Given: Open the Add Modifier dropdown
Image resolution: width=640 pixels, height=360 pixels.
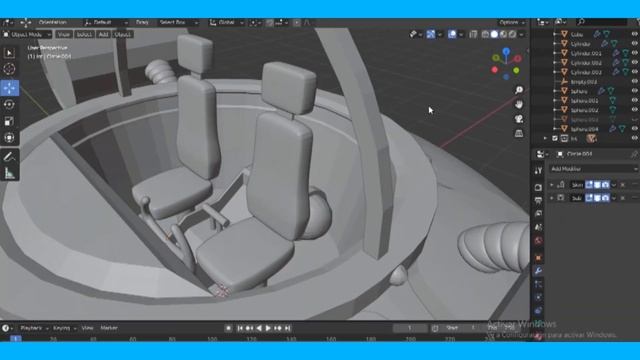Looking at the screenshot, I should click(x=594, y=169).
